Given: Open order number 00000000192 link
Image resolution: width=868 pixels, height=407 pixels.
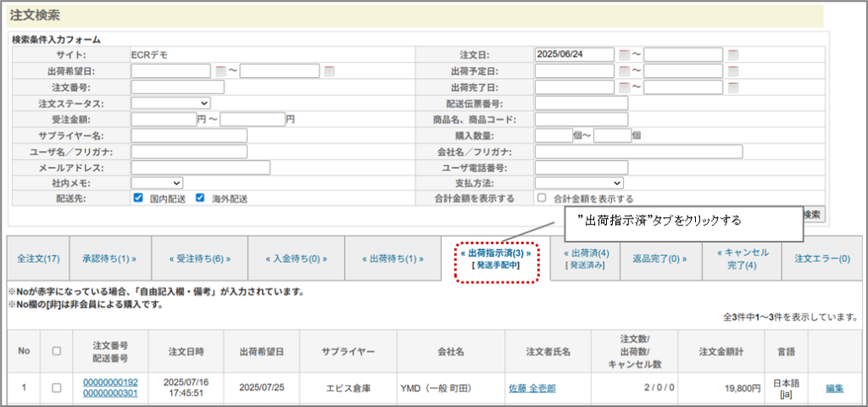Looking at the screenshot, I should point(110,382).
